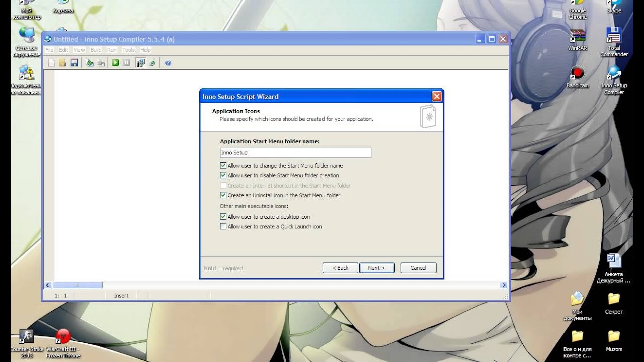Viewport: 644px width, 362px height.
Task: Click the Open file toolbar icon
Action: pyautogui.click(x=62, y=63)
